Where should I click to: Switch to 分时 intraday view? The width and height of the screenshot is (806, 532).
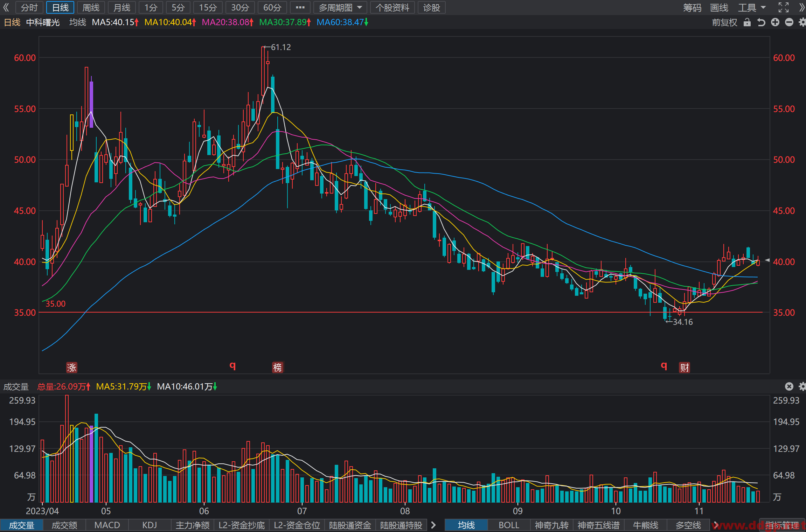pyautogui.click(x=29, y=7)
